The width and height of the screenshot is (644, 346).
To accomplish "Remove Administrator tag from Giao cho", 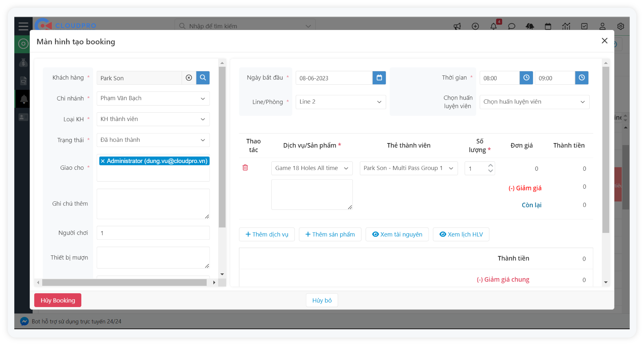I will pos(103,161).
